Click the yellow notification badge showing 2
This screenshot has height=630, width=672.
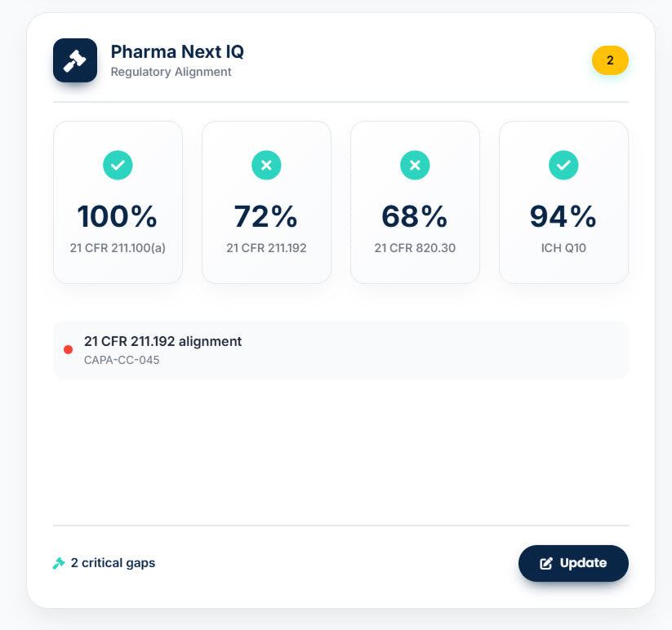(x=610, y=60)
